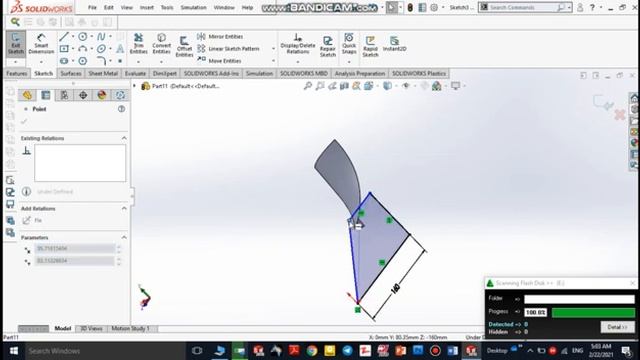Open the Edit menu

tap(109, 7)
